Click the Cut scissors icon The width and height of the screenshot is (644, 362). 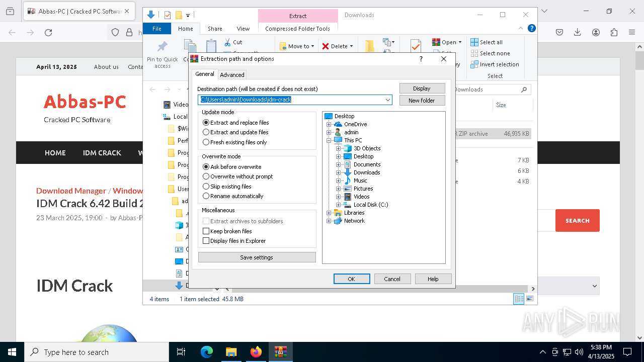coord(227,42)
